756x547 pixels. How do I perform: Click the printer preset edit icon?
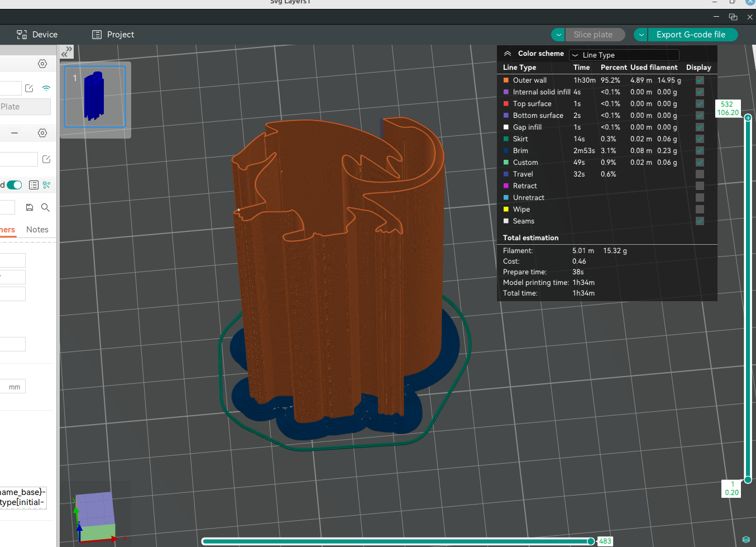pyautogui.click(x=29, y=88)
